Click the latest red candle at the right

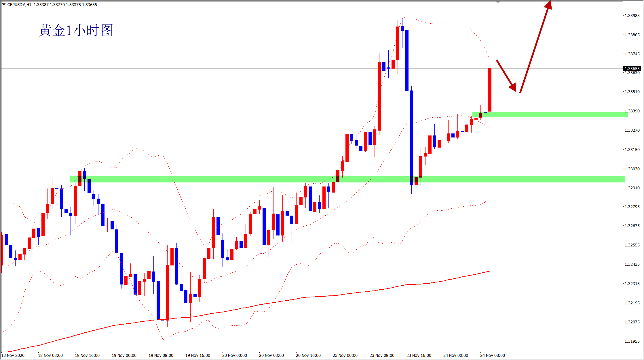tap(490, 89)
